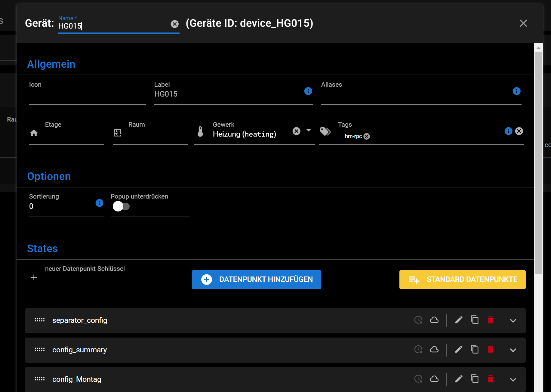Click the Gewerk thermometer icon
The width and height of the screenshot is (551, 392).
[200, 131]
